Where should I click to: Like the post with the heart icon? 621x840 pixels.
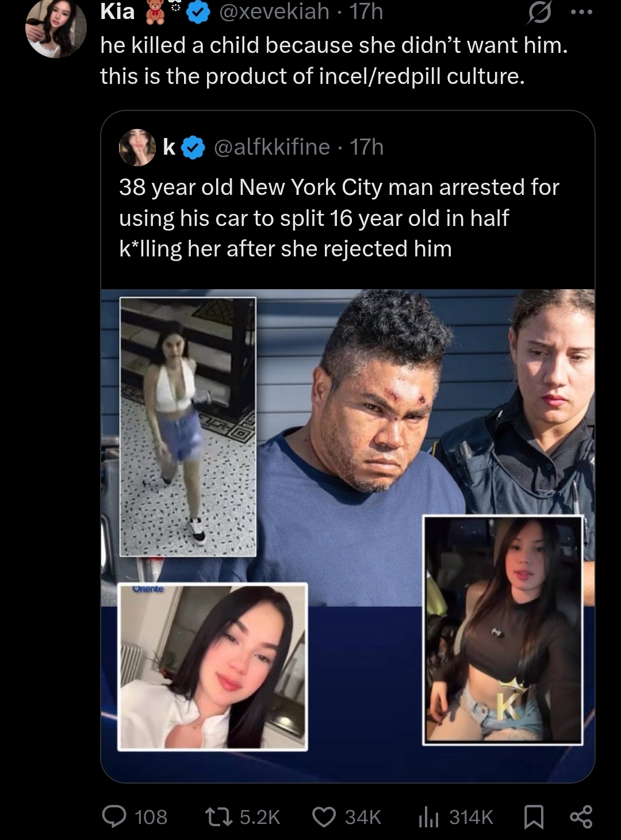(324, 816)
